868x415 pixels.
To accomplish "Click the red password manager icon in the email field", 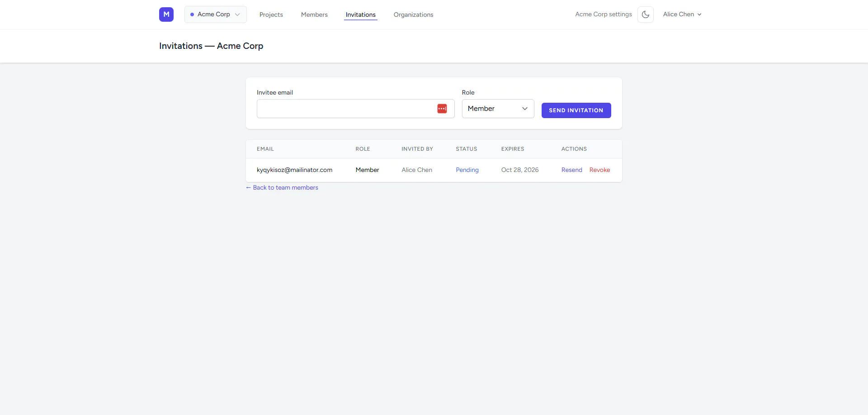I will [x=442, y=109].
